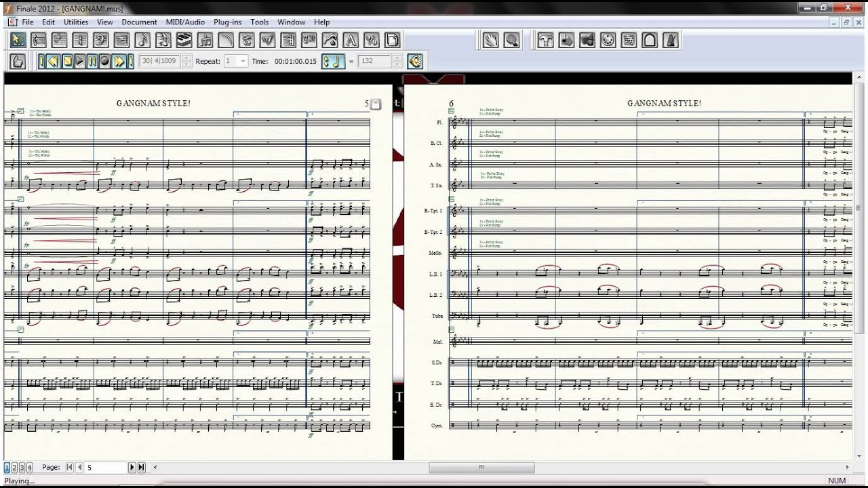868x488 pixels.
Task: Open the speaker playback settings icon
Action: point(415,61)
